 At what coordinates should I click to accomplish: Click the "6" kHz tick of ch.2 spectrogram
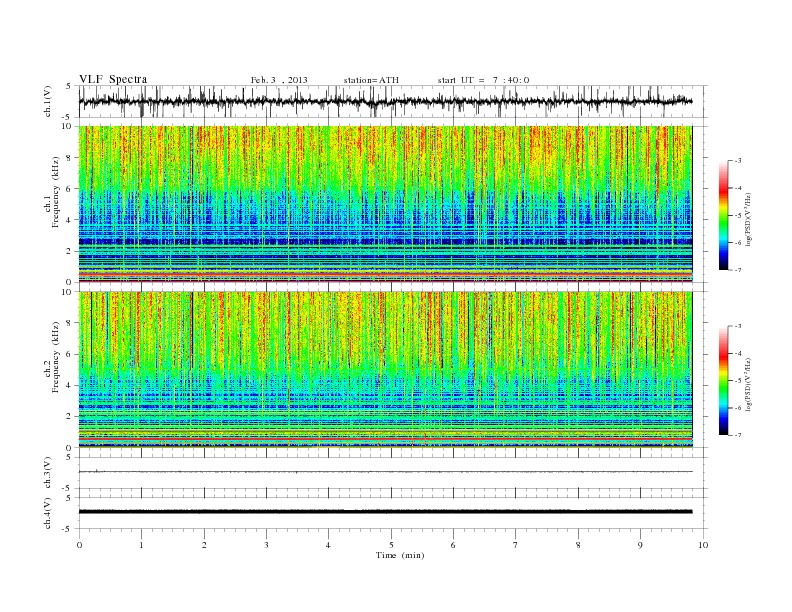point(70,354)
